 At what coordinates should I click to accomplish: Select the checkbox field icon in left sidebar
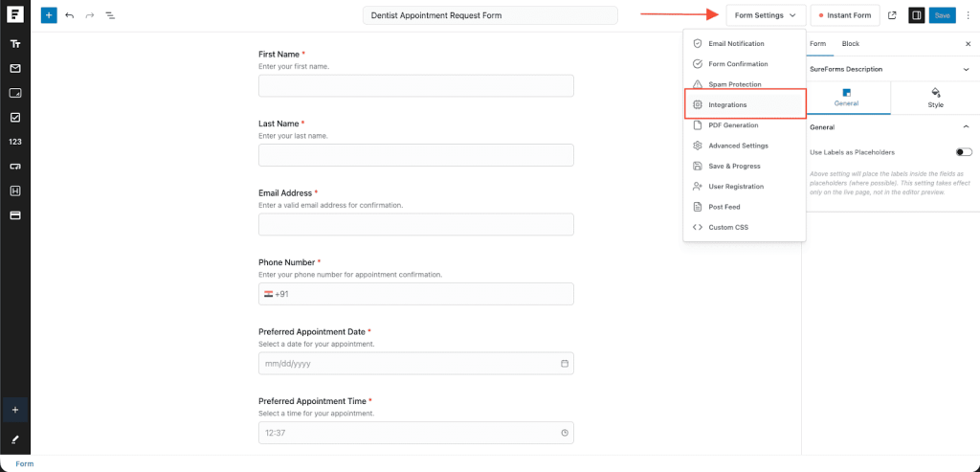click(x=15, y=117)
